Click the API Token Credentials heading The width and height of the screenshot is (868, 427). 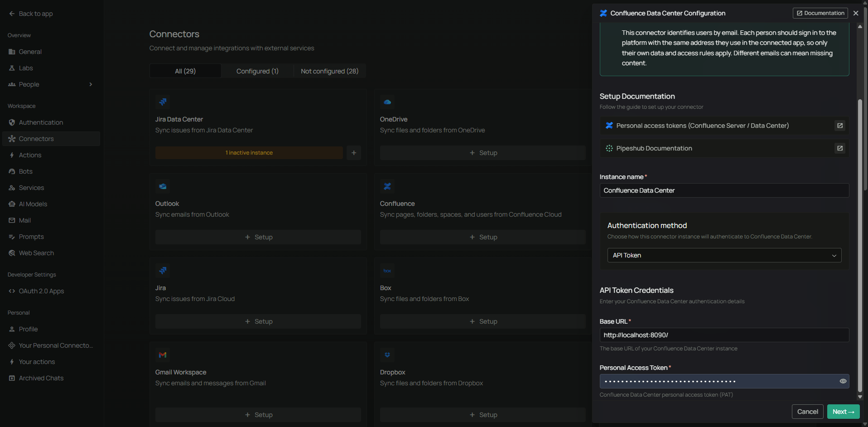click(x=637, y=290)
